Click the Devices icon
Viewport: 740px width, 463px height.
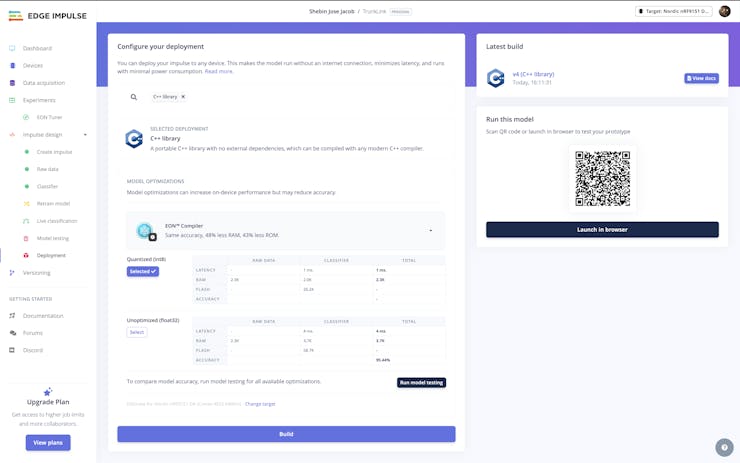(12, 66)
